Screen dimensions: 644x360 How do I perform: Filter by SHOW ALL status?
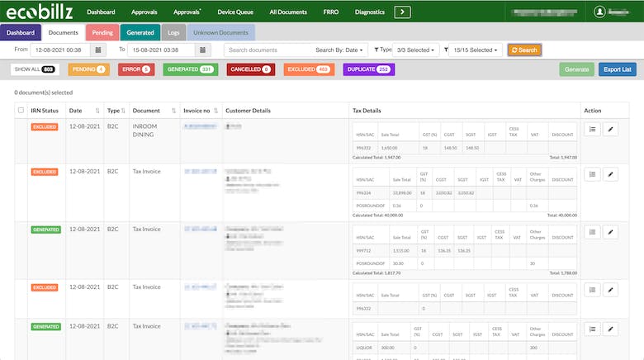click(35, 69)
